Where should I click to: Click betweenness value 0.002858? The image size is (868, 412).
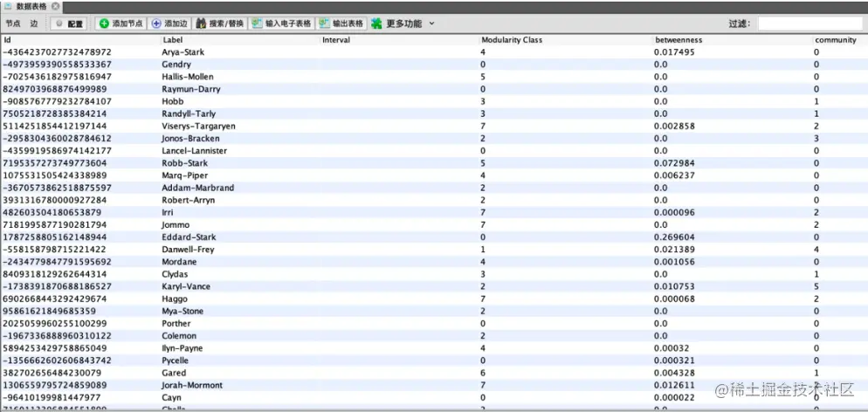tap(675, 126)
